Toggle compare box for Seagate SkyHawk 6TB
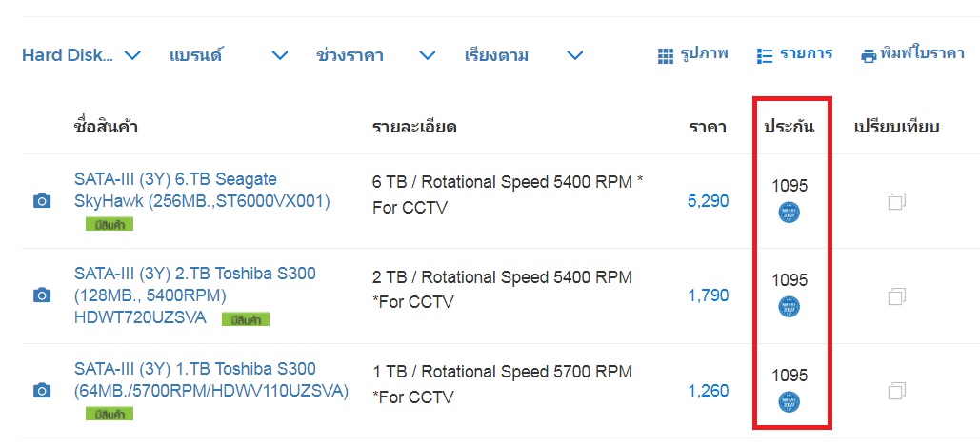The height and width of the screenshot is (448, 980). click(897, 201)
